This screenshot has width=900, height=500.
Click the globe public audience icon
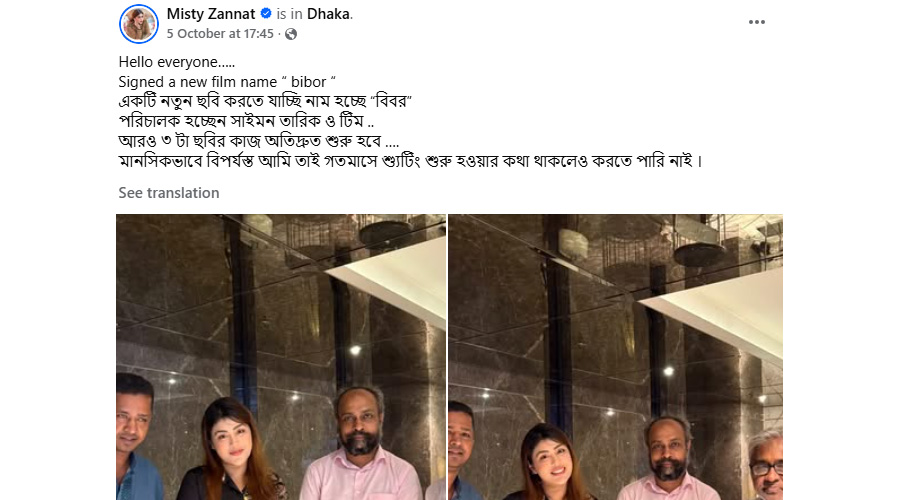[291, 34]
